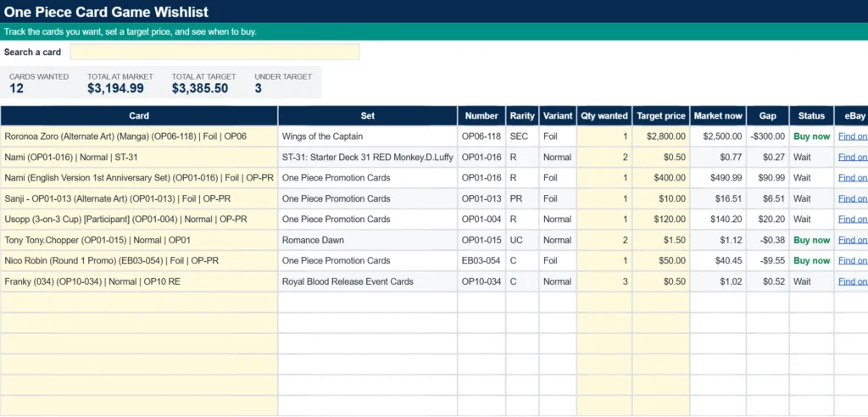Click the Total at Target value $3,385.50
The image size is (868, 417).
[x=200, y=89]
